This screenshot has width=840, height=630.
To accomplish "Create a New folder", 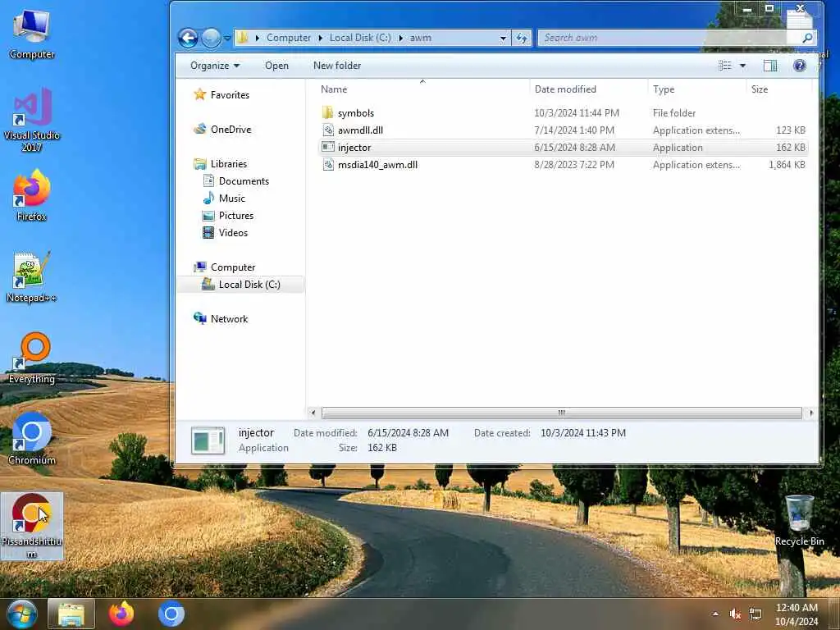I will click(337, 66).
